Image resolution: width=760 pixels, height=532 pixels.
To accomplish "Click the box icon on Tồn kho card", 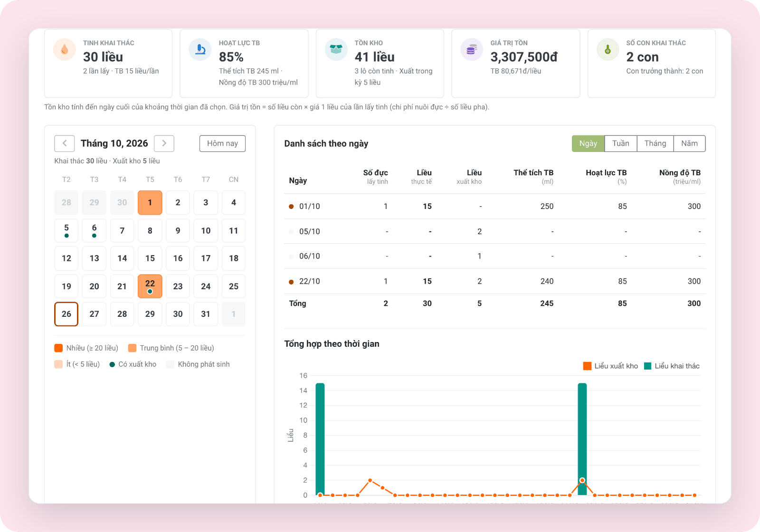I will tap(336, 49).
